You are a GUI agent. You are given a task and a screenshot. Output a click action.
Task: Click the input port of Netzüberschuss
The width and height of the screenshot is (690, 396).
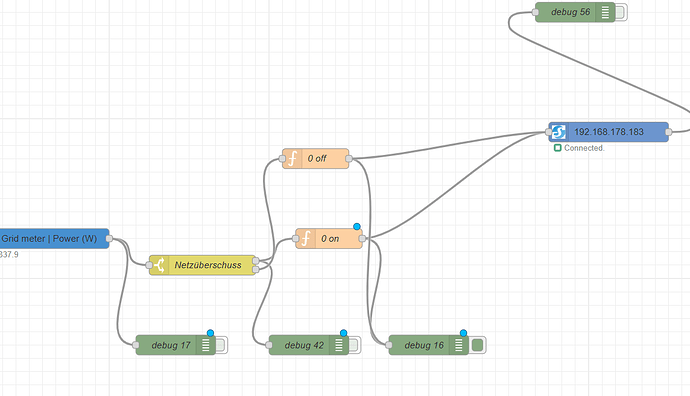(149, 265)
